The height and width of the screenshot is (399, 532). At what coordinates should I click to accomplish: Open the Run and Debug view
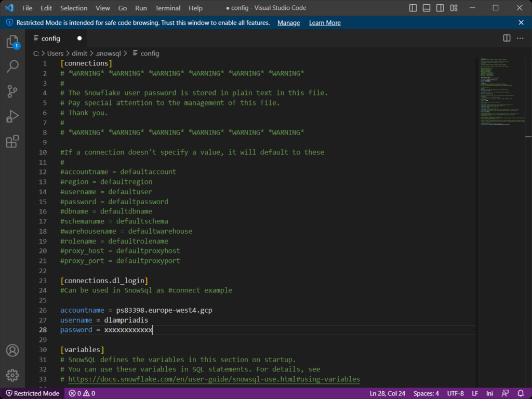coord(12,116)
